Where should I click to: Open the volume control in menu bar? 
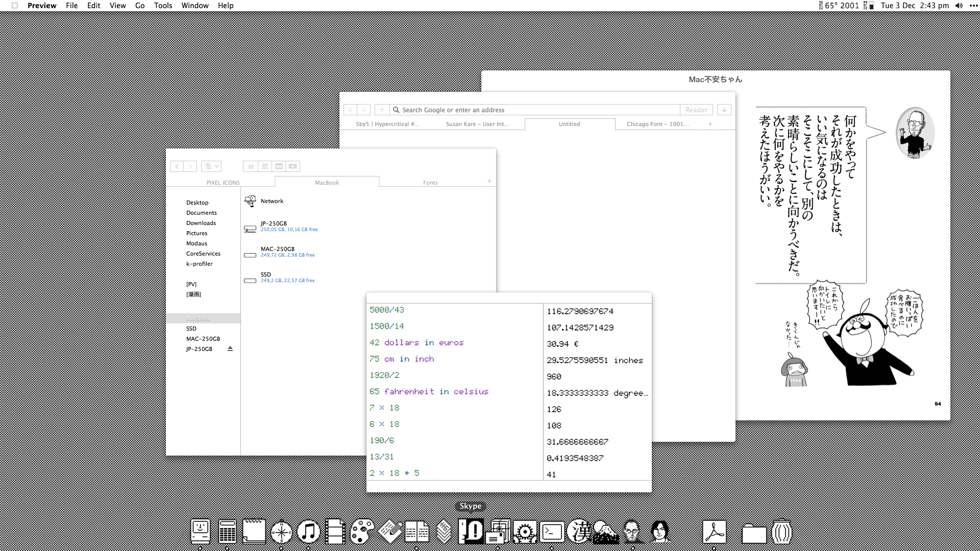pyautogui.click(x=959, y=6)
